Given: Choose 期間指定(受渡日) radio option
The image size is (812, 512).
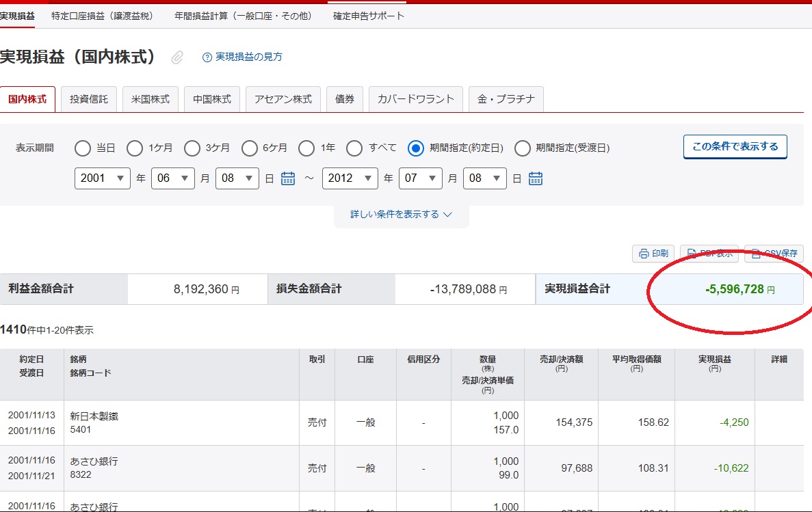Looking at the screenshot, I should point(523,148).
